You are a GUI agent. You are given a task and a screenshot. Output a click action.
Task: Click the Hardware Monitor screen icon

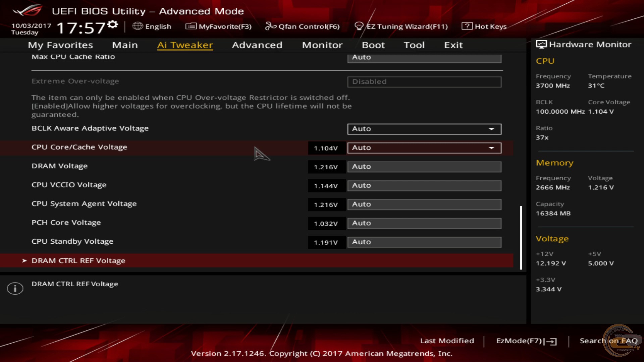click(x=541, y=45)
